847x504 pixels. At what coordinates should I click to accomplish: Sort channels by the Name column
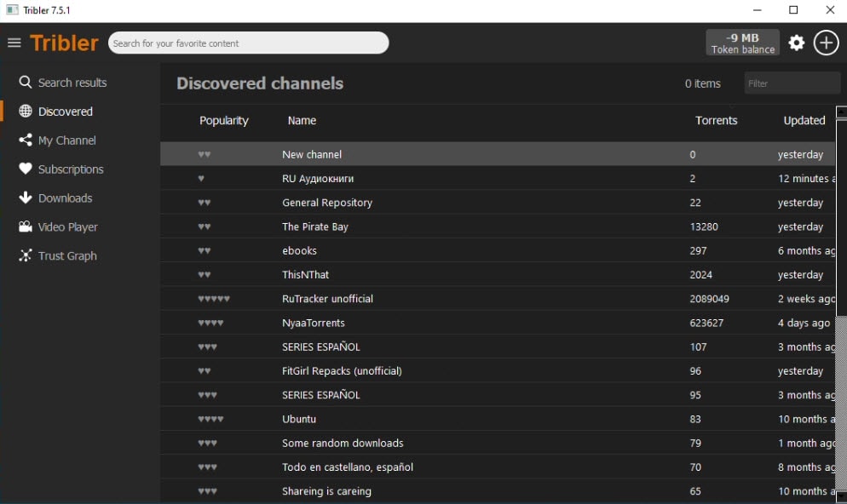pos(302,120)
